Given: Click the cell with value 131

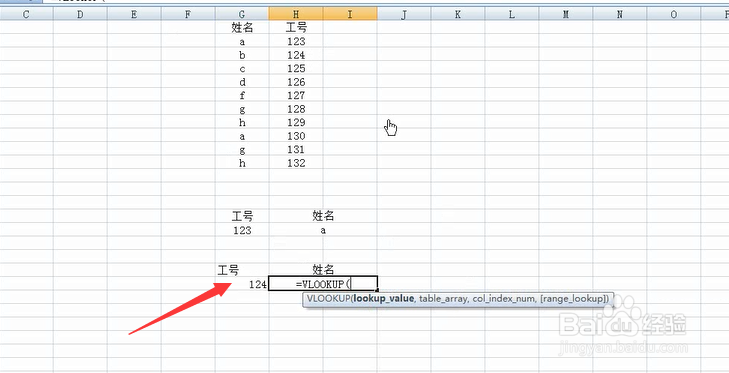Looking at the screenshot, I should click(x=296, y=150).
